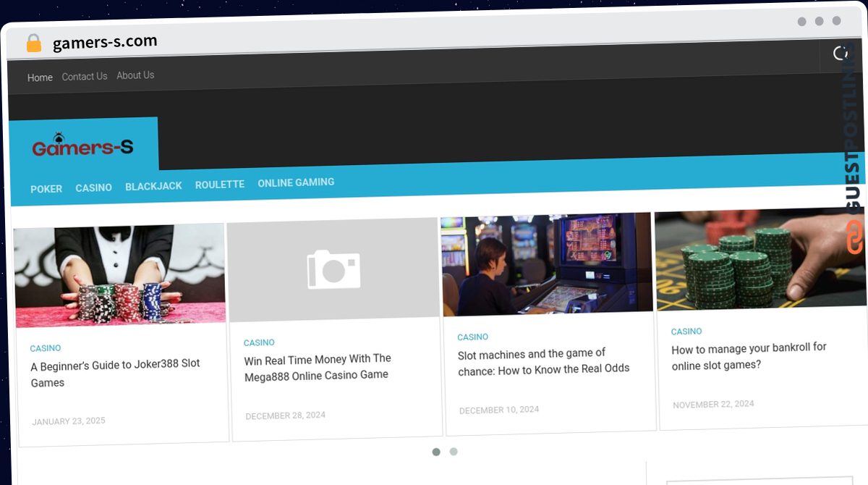This screenshot has height=485, width=868.
Task: Select the Blackjack category tab
Action: point(153,186)
